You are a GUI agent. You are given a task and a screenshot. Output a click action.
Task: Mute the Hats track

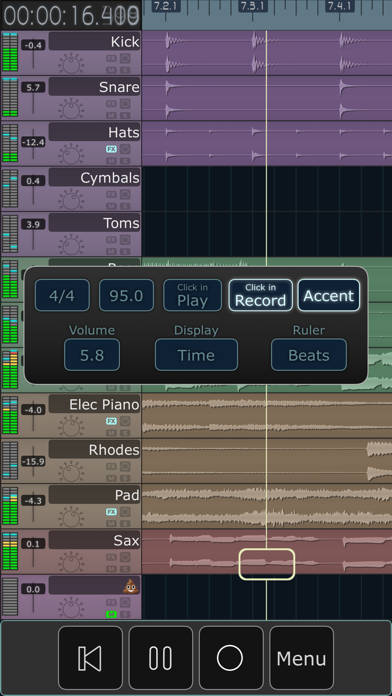pyautogui.click(x=111, y=161)
